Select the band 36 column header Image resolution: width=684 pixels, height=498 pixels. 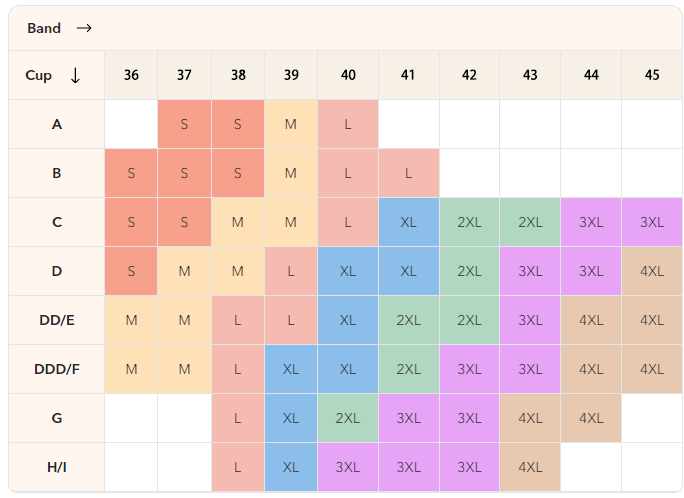coord(131,76)
